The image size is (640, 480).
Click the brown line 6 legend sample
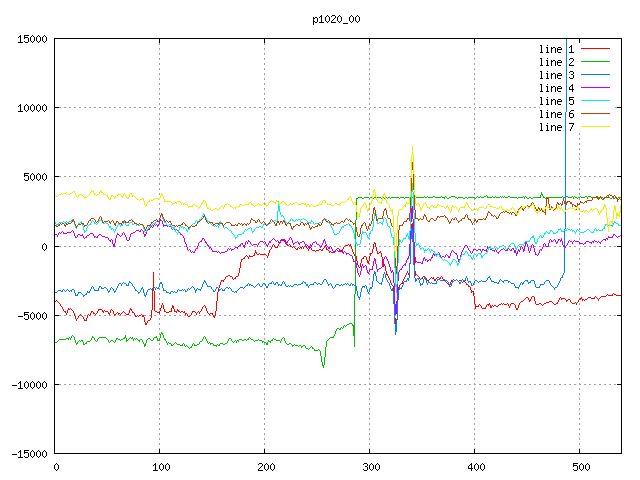596,114
